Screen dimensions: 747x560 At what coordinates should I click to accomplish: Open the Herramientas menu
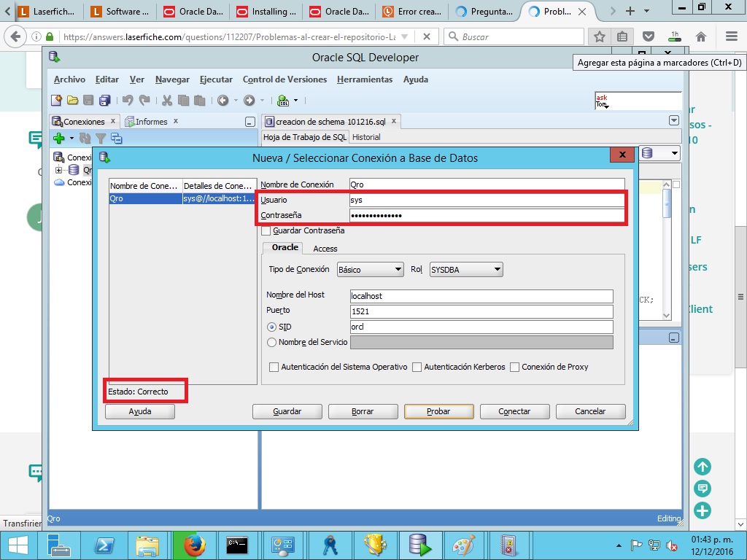(x=365, y=79)
